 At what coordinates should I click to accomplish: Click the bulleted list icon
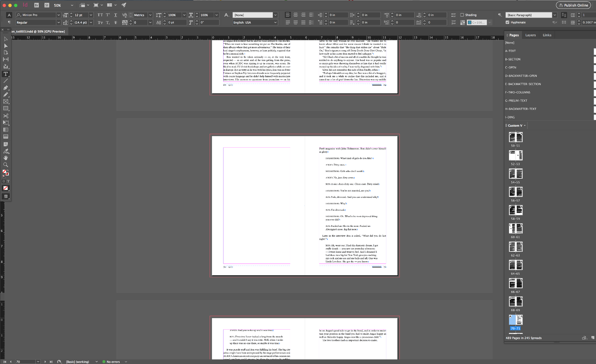click(x=453, y=15)
